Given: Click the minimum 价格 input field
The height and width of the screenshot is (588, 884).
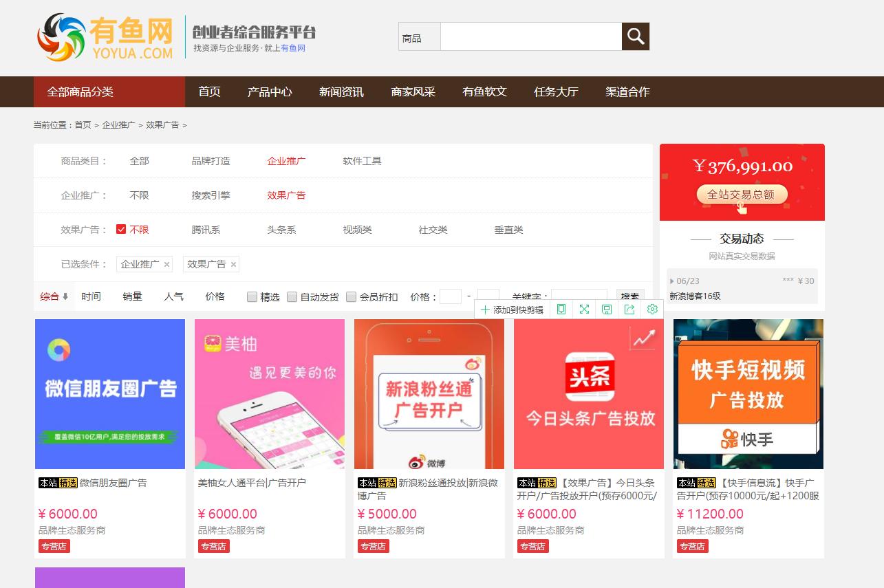Looking at the screenshot, I should click(x=451, y=296).
